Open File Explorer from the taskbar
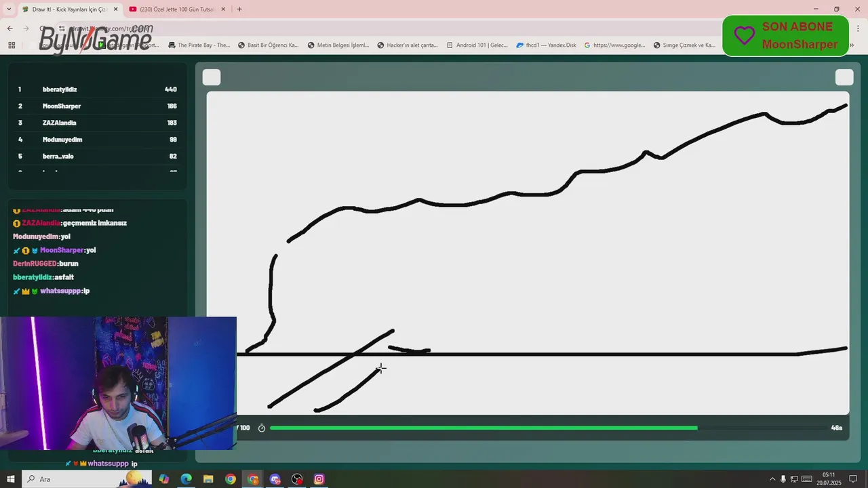 pyautogui.click(x=208, y=479)
